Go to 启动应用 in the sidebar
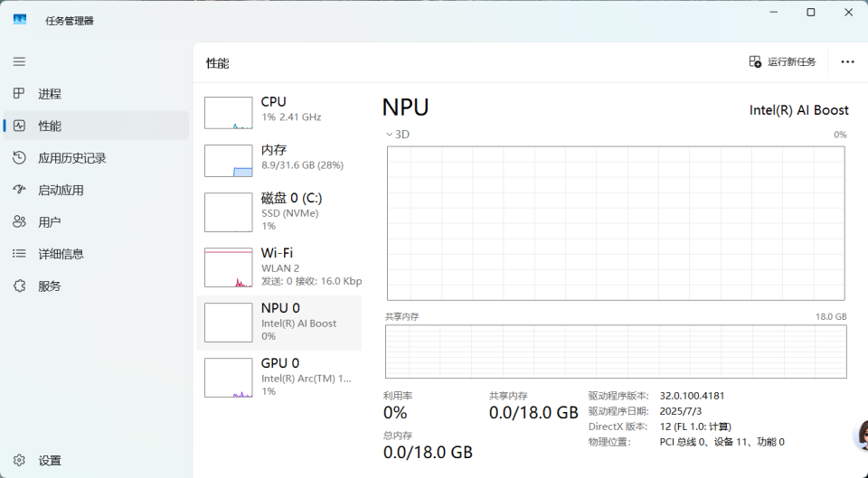Image resolution: width=868 pixels, height=478 pixels. 61,191
